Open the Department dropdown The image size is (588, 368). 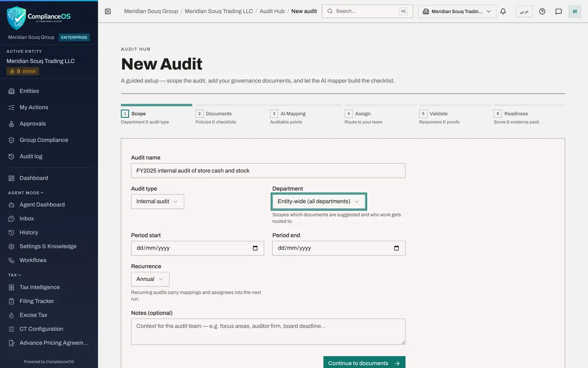coord(319,201)
